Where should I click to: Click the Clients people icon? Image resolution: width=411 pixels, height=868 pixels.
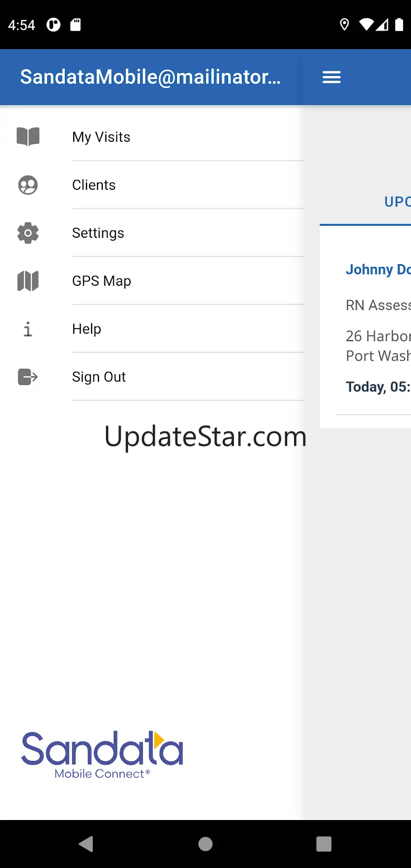click(x=28, y=185)
